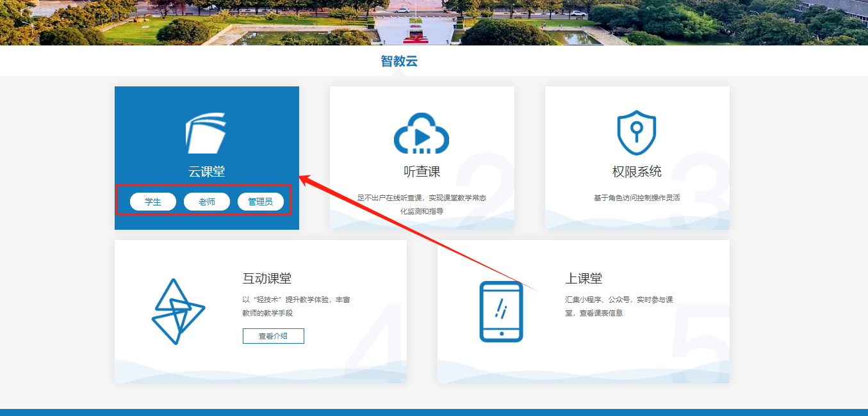868x416 pixels.
Task: Open the 权限系统 title link
Action: 637,172
